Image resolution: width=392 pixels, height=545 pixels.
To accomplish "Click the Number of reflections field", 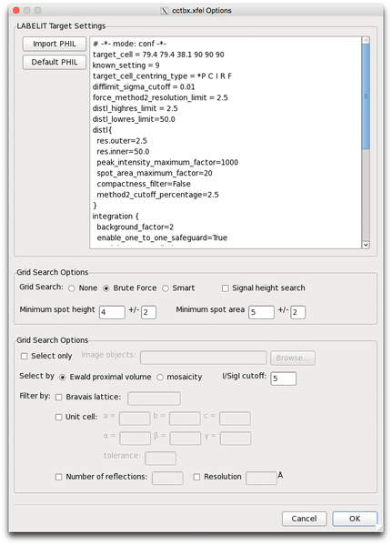I will pyautogui.click(x=167, y=478).
